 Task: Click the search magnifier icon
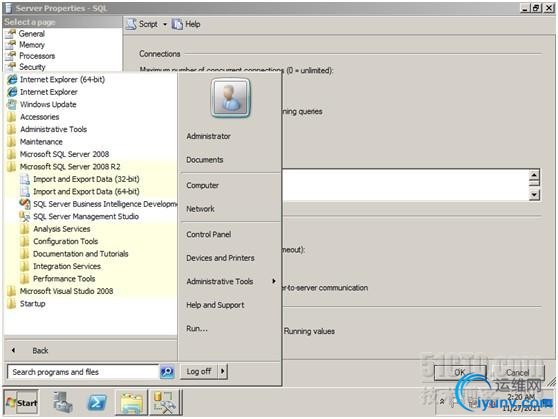point(167,372)
